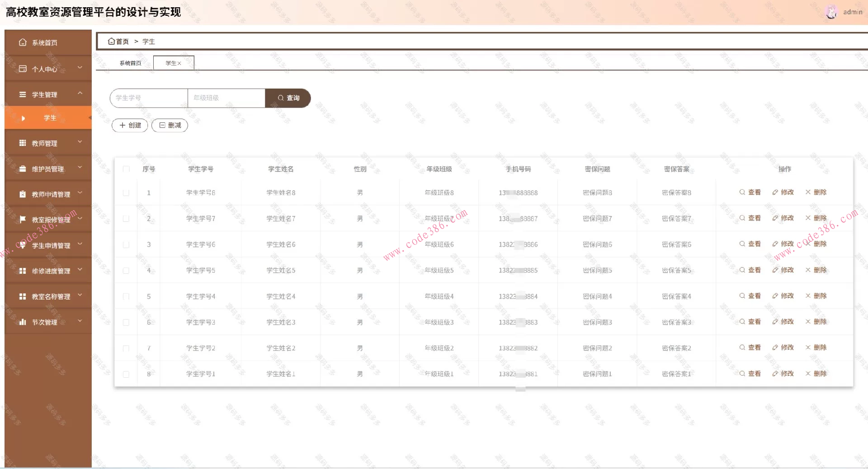The height and width of the screenshot is (469, 868).
Task: Click the magnifier icon for row 学生学号8
Action: pos(742,192)
